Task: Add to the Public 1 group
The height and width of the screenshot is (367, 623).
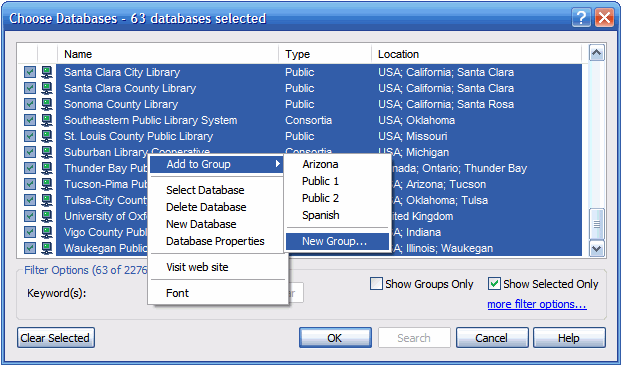Action: tap(320, 182)
